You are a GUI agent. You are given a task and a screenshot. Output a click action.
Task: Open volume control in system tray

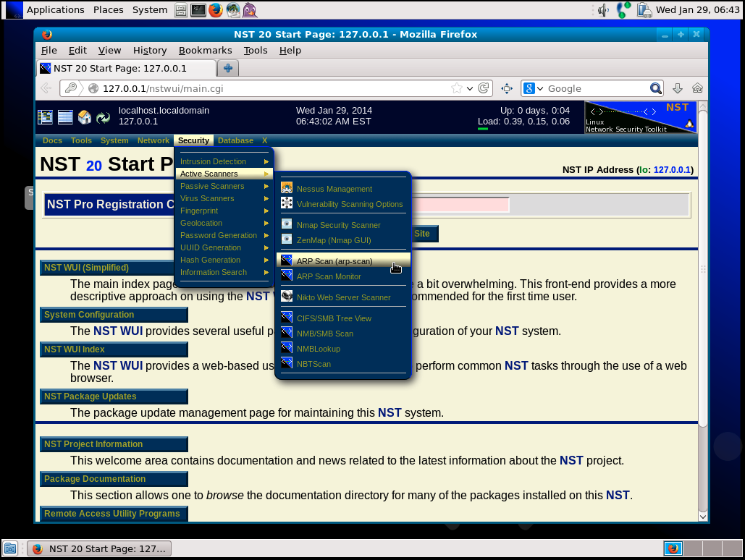[603, 10]
